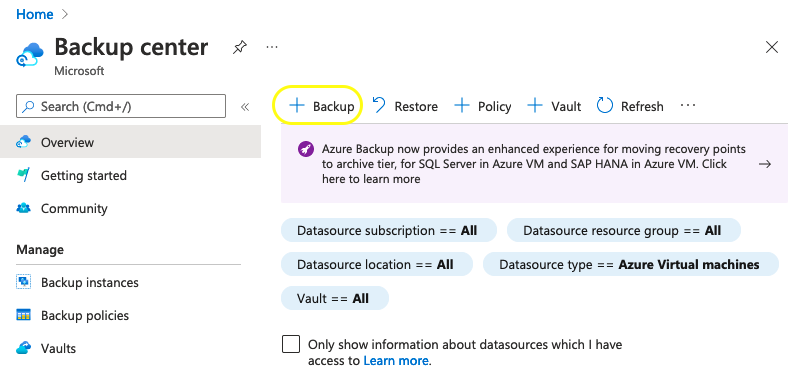Open more options ellipsis beside title
The height and width of the screenshot is (381, 796).
click(272, 47)
